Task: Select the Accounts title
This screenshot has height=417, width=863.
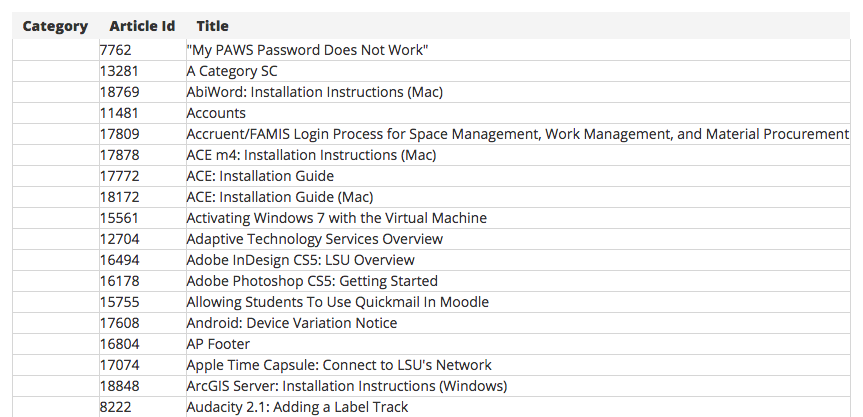Action: (216, 113)
